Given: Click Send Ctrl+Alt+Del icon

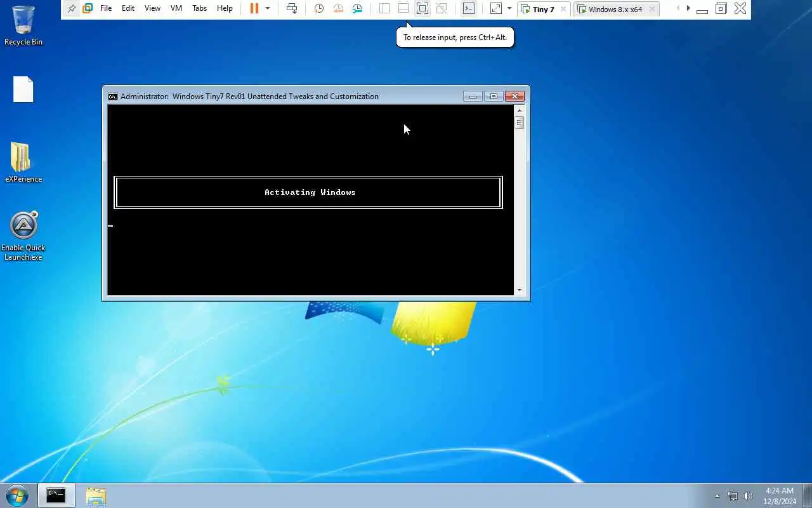Looking at the screenshot, I should point(292,8).
